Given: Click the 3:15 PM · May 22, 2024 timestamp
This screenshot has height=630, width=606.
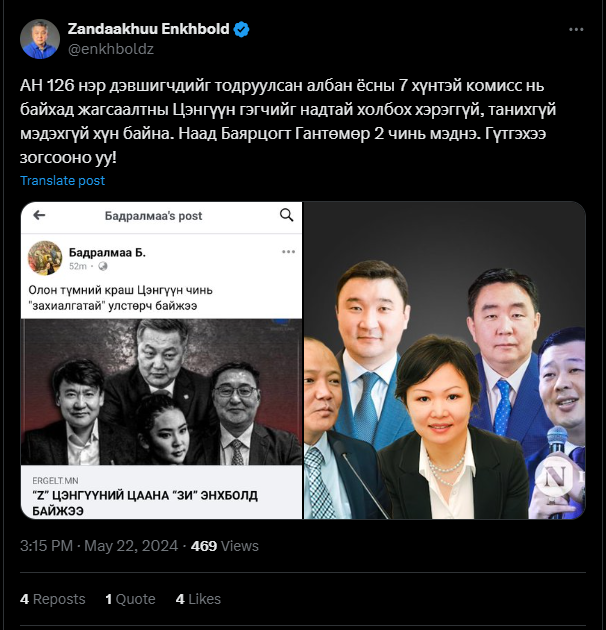Looking at the screenshot, I should [x=99, y=546].
